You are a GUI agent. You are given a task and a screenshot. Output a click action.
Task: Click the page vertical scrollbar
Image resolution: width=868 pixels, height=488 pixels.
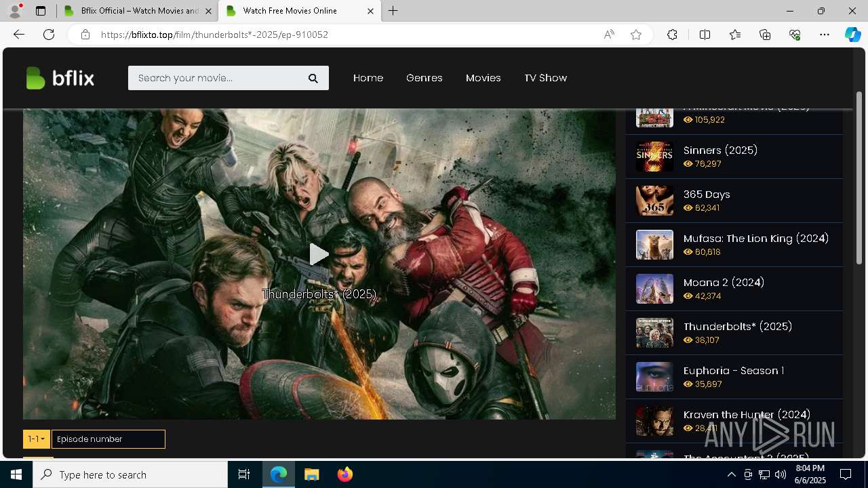[859, 178]
